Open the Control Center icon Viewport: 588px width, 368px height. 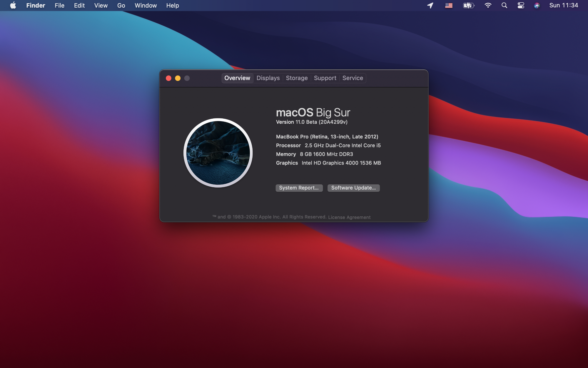point(521,5)
